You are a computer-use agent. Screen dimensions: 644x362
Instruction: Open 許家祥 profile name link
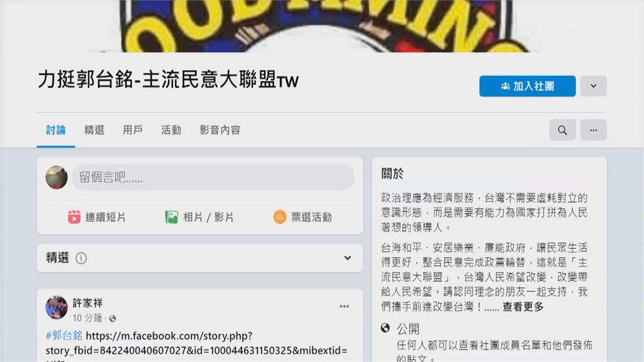coord(87,303)
